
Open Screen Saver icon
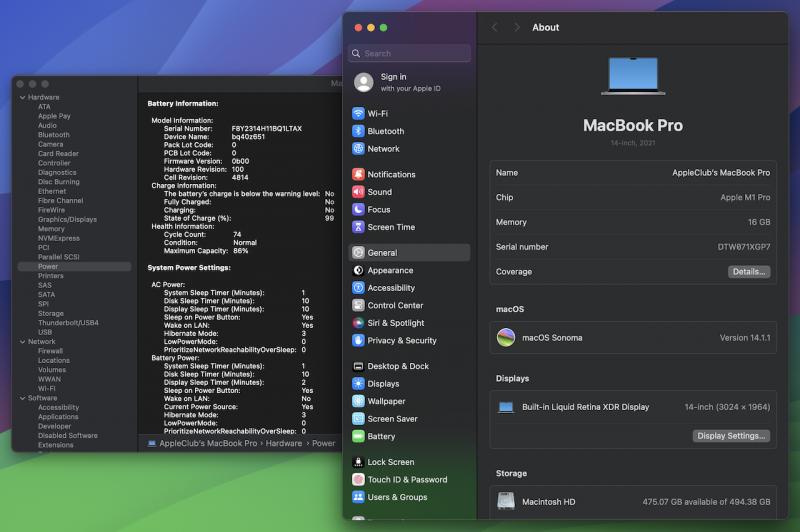pyautogui.click(x=358, y=419)
